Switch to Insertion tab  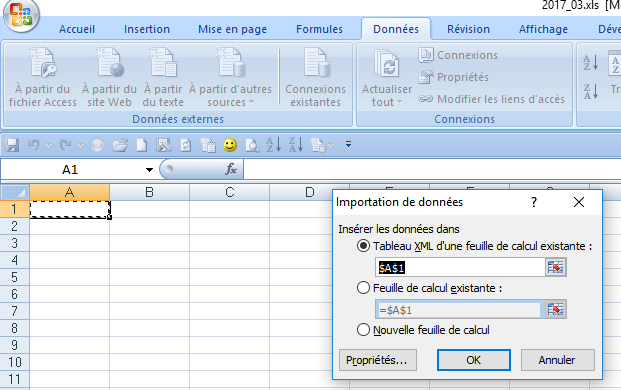[147, 29]
